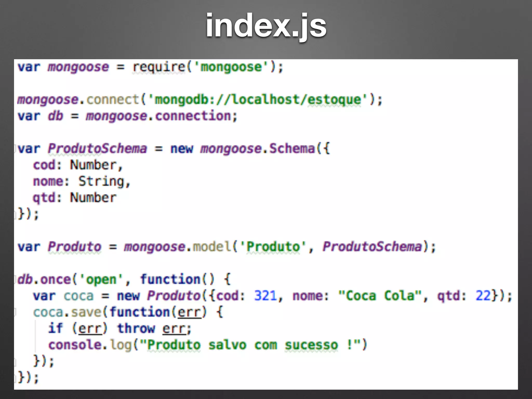
Task: Click the 'index.js' slide title
Action: pyautogui.click(x=266, y=26)
